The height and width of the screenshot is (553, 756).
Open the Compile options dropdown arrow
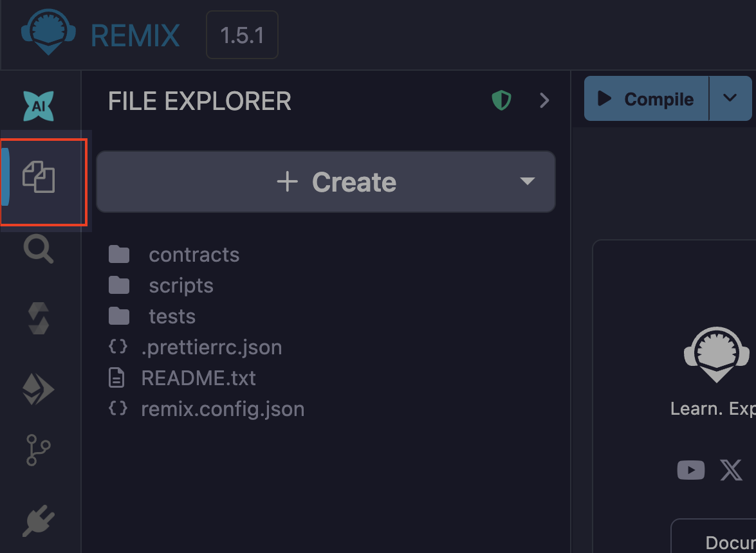730,98
